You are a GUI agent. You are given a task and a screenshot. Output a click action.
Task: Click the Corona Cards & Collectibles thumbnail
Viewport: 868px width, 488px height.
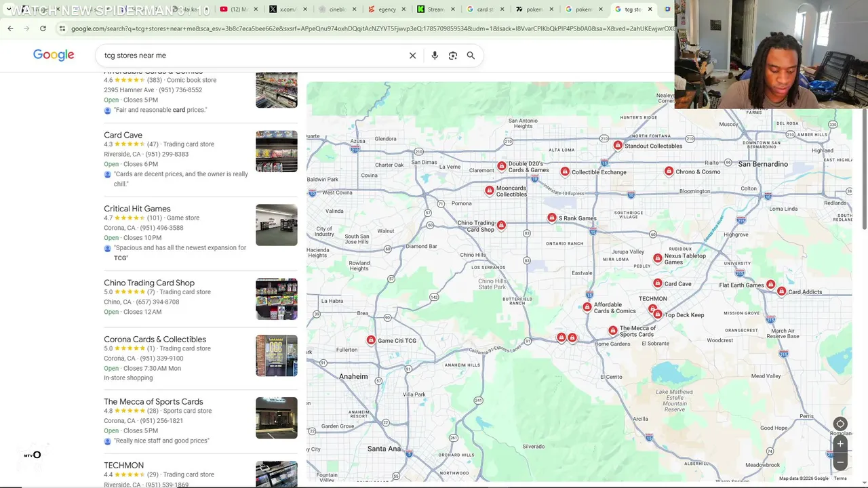(x=277, y=355)
